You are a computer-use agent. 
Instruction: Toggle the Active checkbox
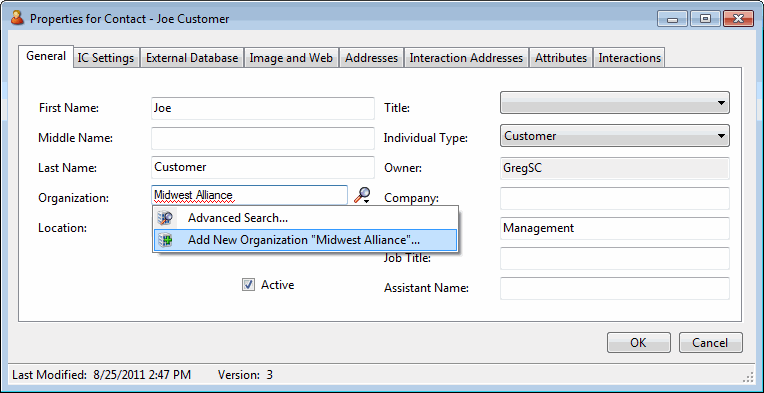tap(248, 285)
